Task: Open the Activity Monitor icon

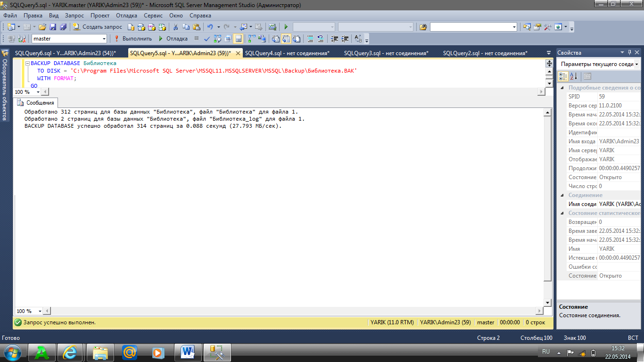Action: pyautogui.click(x=272, y=27)
